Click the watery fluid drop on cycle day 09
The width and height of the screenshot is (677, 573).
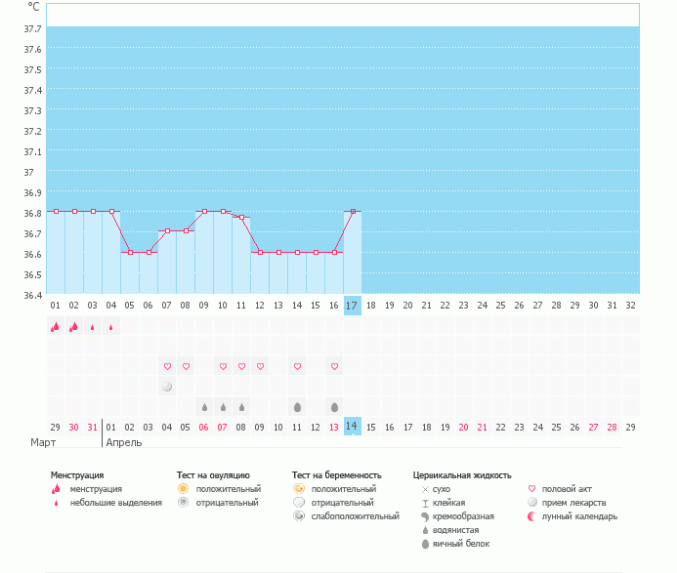coord(204,407)
